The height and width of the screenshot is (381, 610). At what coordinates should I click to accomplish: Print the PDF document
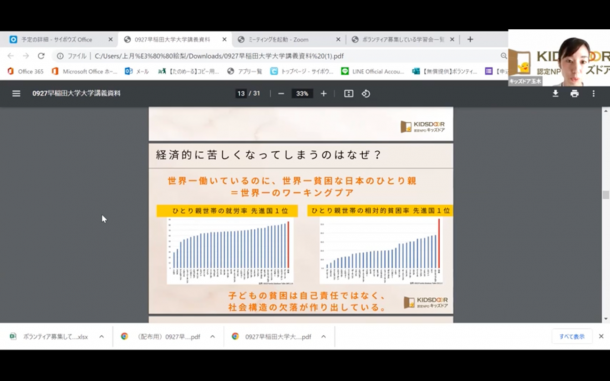574,93
